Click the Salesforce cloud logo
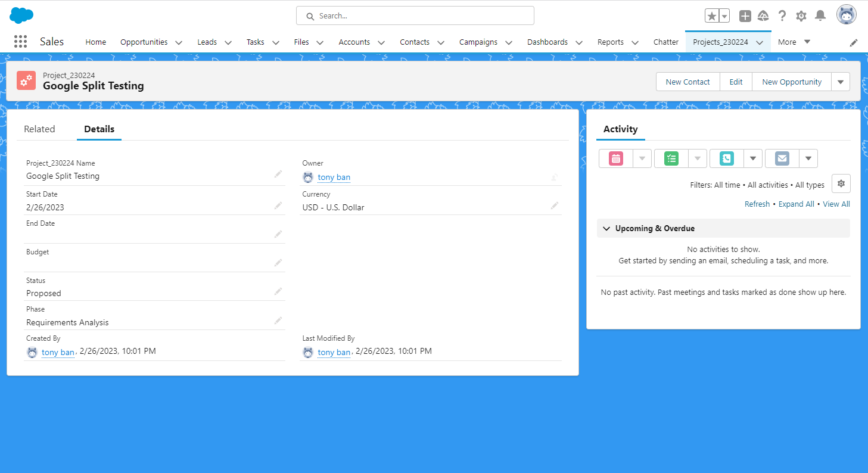This screenshot has height=473, width=868. pyautogui.click(x=21, y=15)
